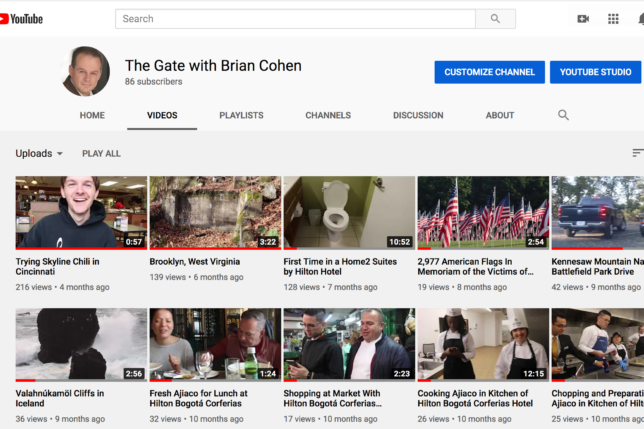Image resolution: width=644 pixels, height=429 pixels.
Task: Select the VIDEOS tab
Action: pyautogui.click(x=162, y=115)
